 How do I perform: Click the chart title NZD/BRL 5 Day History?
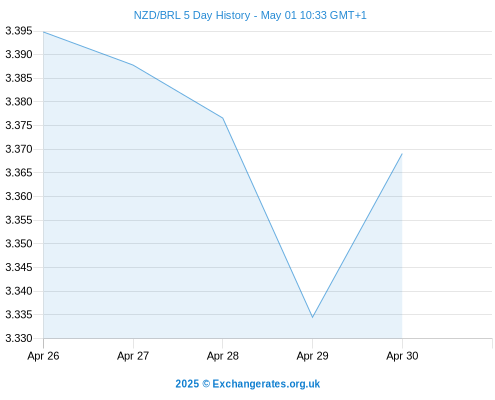[x=192, y=15]
